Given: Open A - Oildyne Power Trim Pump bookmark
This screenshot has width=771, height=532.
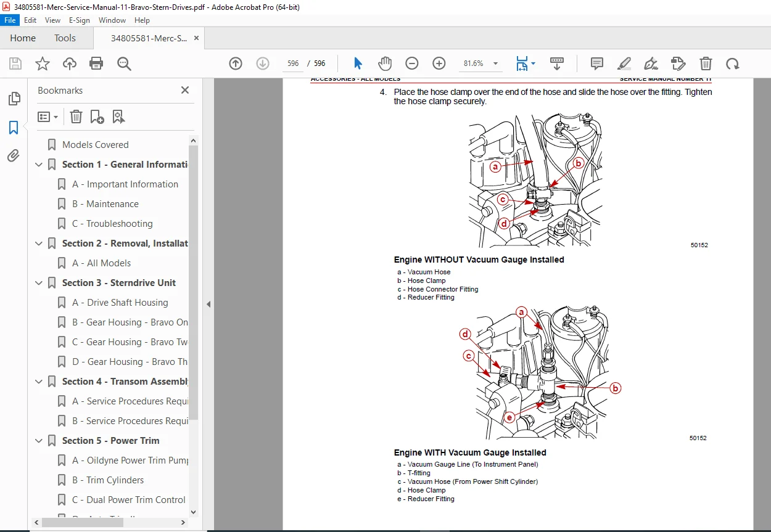Looking at the screenshot, I should (130, 460).
